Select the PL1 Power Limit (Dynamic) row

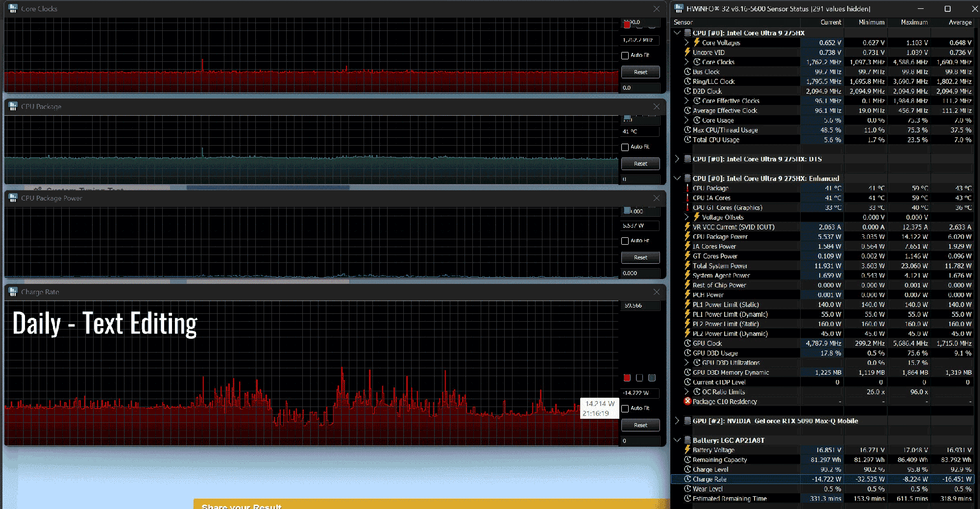pyautogui.click(x=823, y=314)
